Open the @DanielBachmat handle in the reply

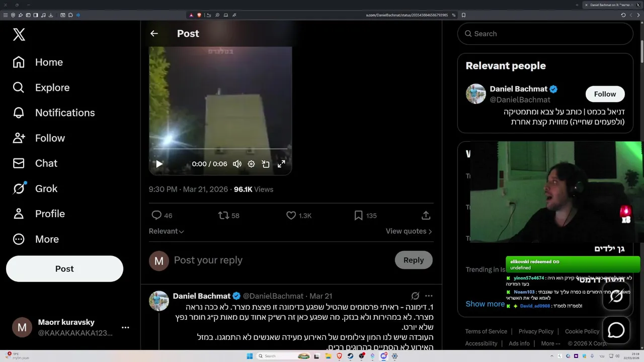point(273,296)
